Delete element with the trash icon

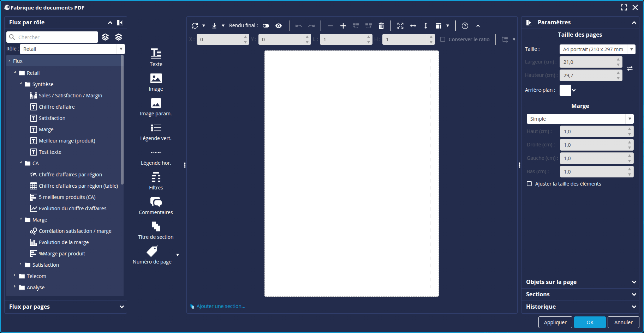point(381,25)
